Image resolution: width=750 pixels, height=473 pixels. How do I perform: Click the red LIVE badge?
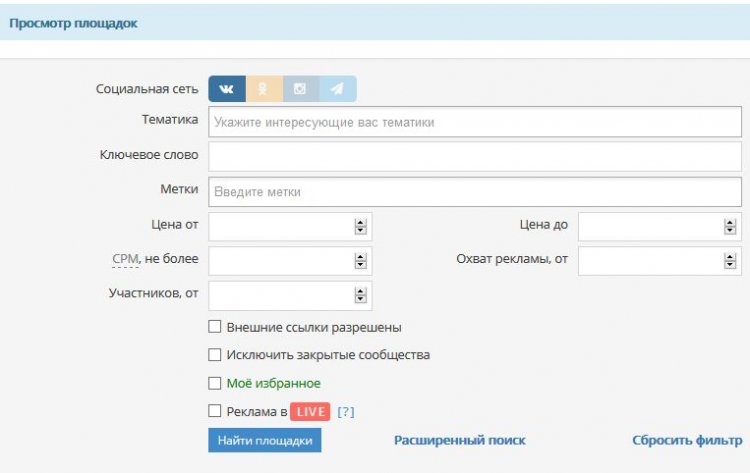click(310, 412)
